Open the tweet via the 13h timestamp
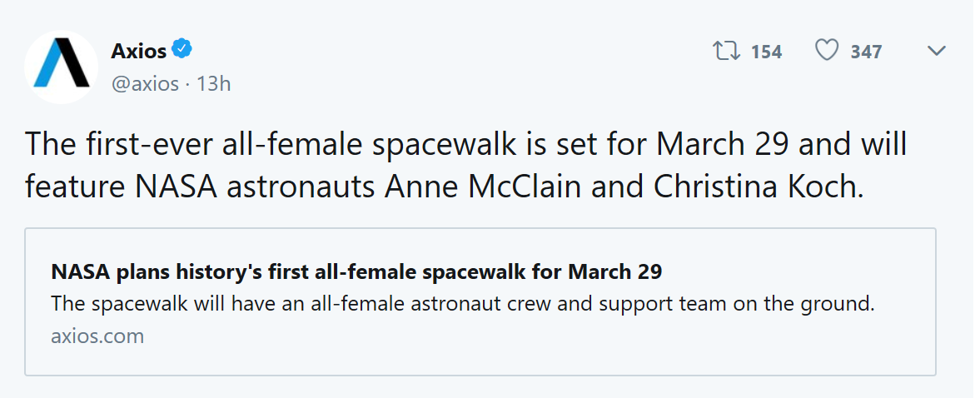The image size is (980, 398). tap(213, 83)
